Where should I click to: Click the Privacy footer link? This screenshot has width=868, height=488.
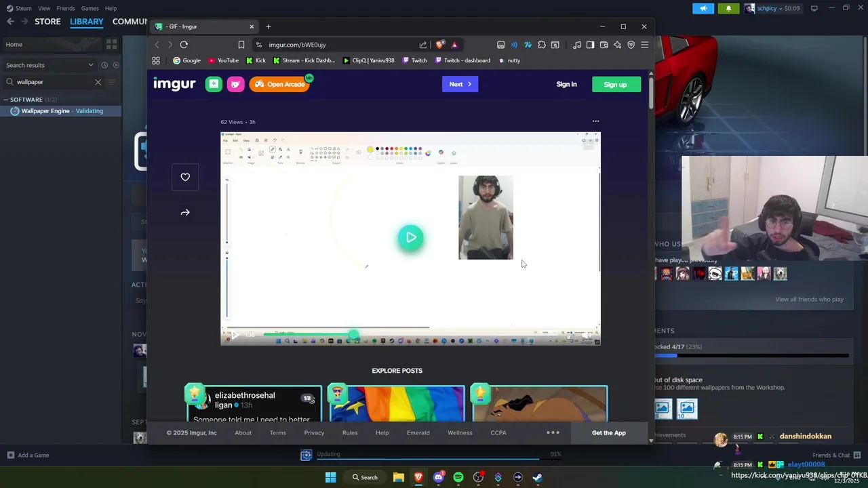point(314,432)
